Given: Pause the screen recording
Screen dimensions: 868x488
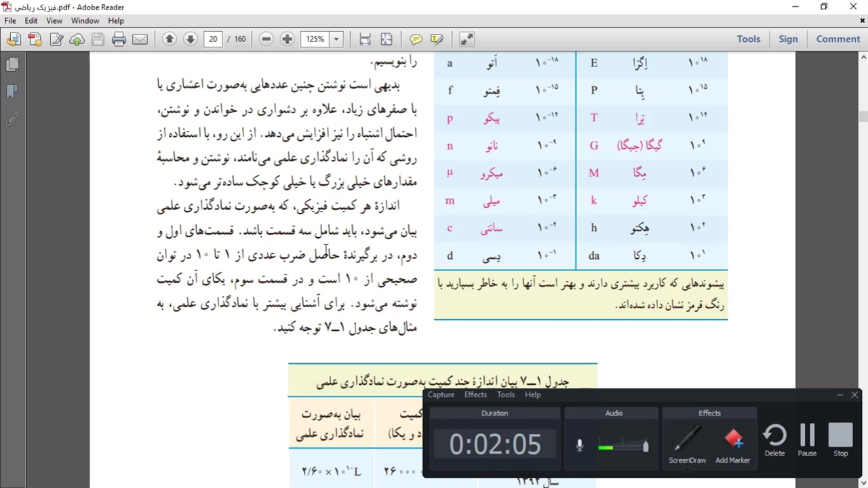Looking at the screenshot, I should point(807,441).
